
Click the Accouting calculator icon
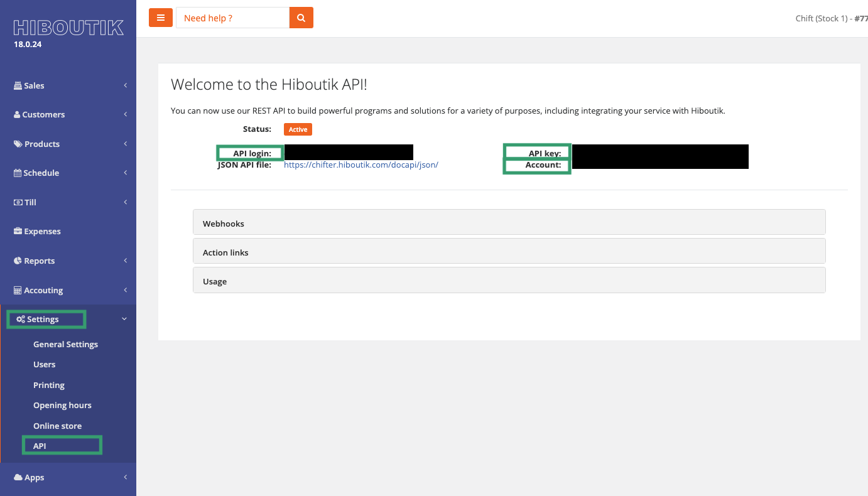click(x=18, y=290)
